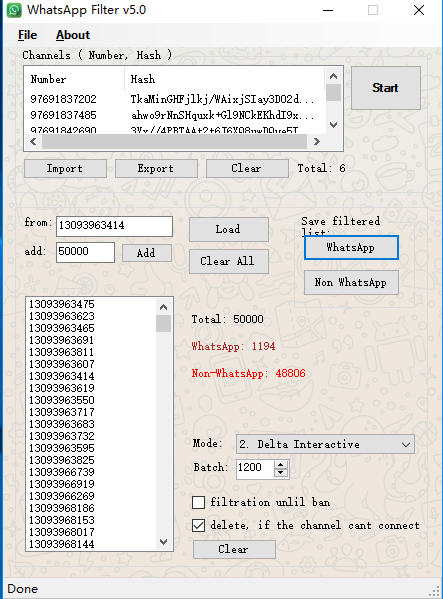Screen dimensions: 443x599
Task: Select number 13093963607 in list
Action: point(61,364)
